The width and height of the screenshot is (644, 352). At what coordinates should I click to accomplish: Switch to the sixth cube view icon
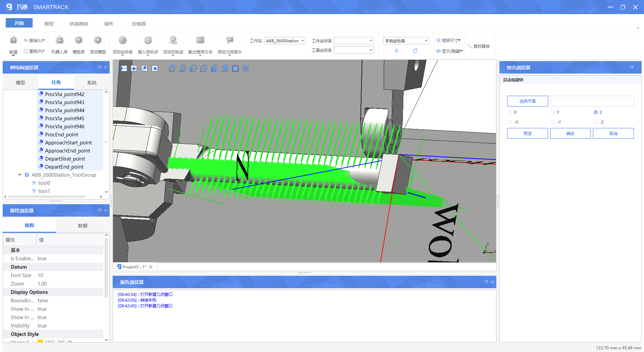click(x=225, y=69)
